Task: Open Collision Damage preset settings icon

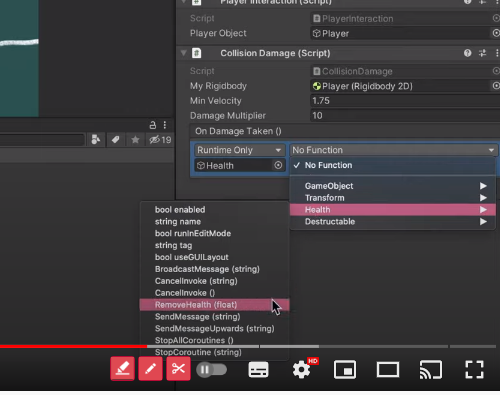Action: click(482, 53)
